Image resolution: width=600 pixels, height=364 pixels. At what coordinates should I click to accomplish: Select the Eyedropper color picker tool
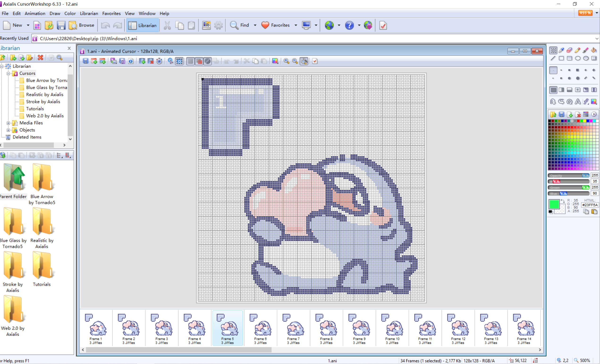[561, 51]
